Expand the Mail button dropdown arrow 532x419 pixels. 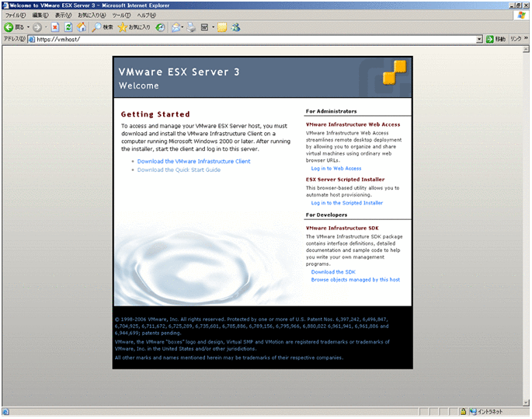point(183,27)
